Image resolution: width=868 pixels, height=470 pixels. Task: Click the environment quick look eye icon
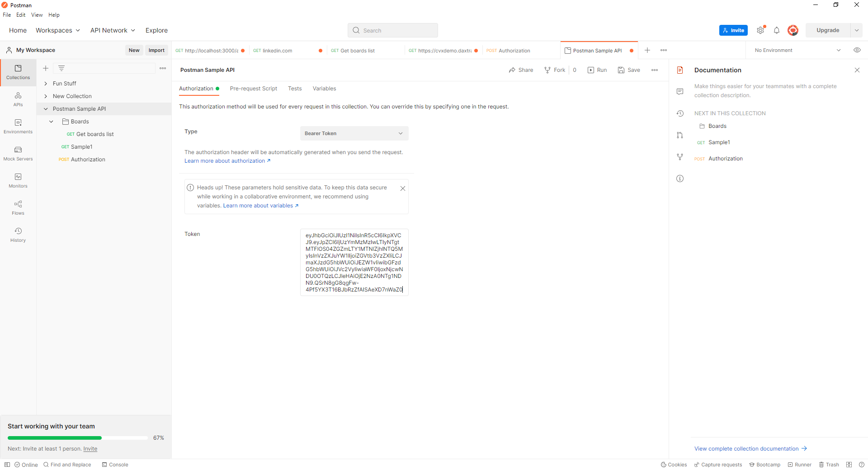[x=857, y=50]
